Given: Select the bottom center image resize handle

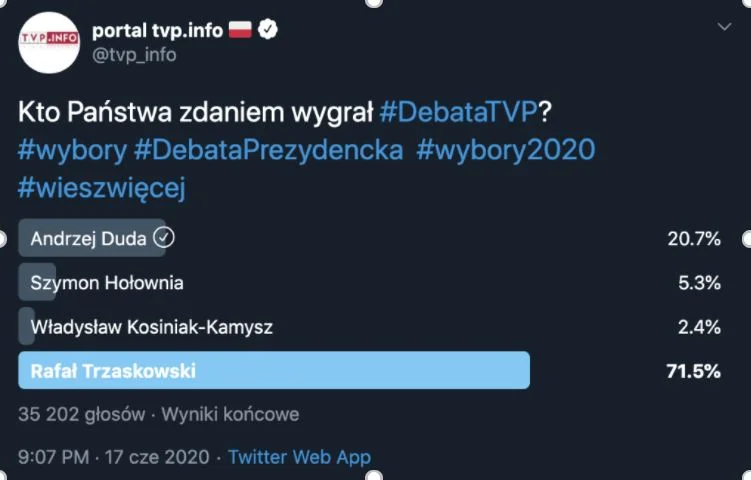Looking at the screenshot, I should pos(374,476).
